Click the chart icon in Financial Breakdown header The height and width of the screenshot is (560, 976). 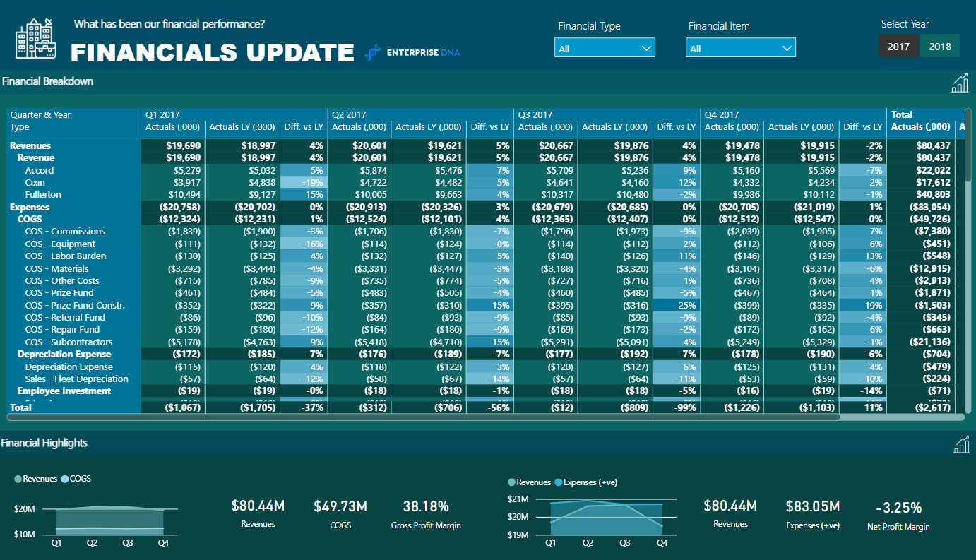tap(960, 83)
